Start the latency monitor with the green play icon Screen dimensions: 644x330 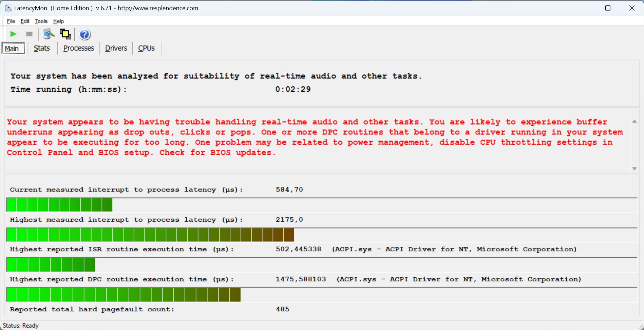[x=13, y=34]
